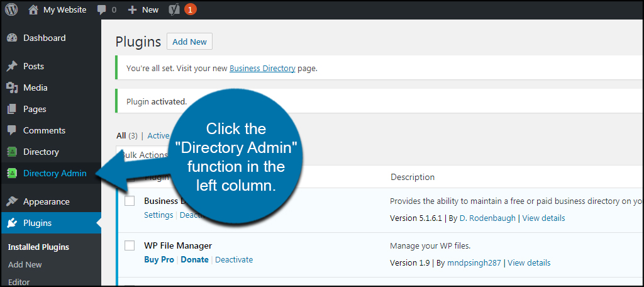The width and height of the screenshot is (644, 287).
Task: Tick the WP File Manager checkbox
Action: coord(130,245)
